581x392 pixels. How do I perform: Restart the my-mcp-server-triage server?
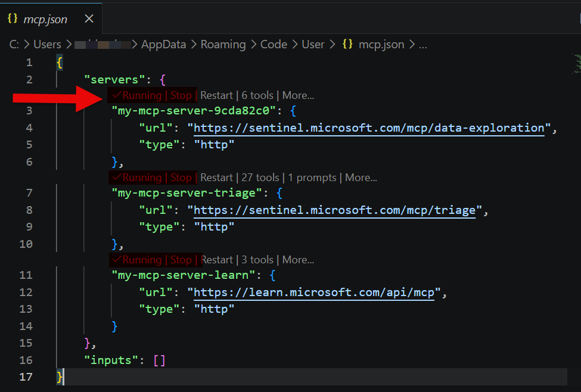click(x=216, y=178)
